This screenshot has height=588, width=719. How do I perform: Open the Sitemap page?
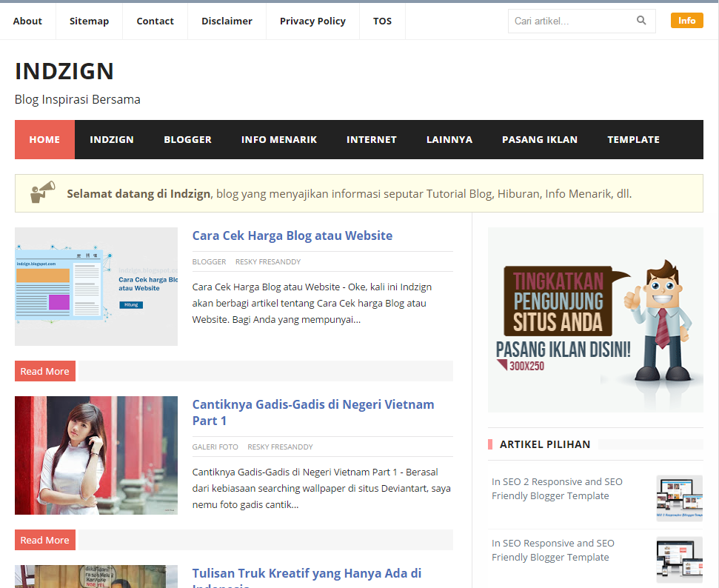coord(89,21)
